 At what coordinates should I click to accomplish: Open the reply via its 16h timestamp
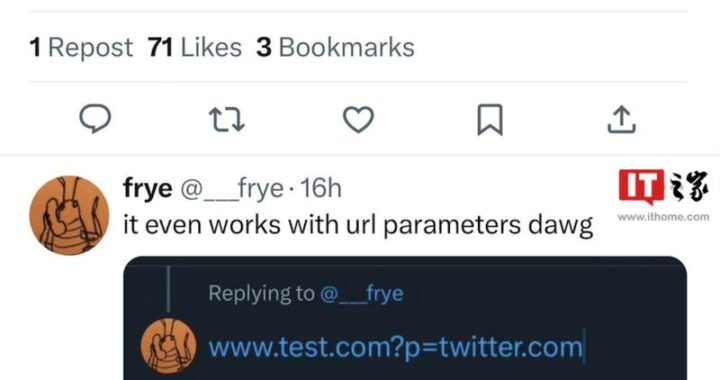321,188
